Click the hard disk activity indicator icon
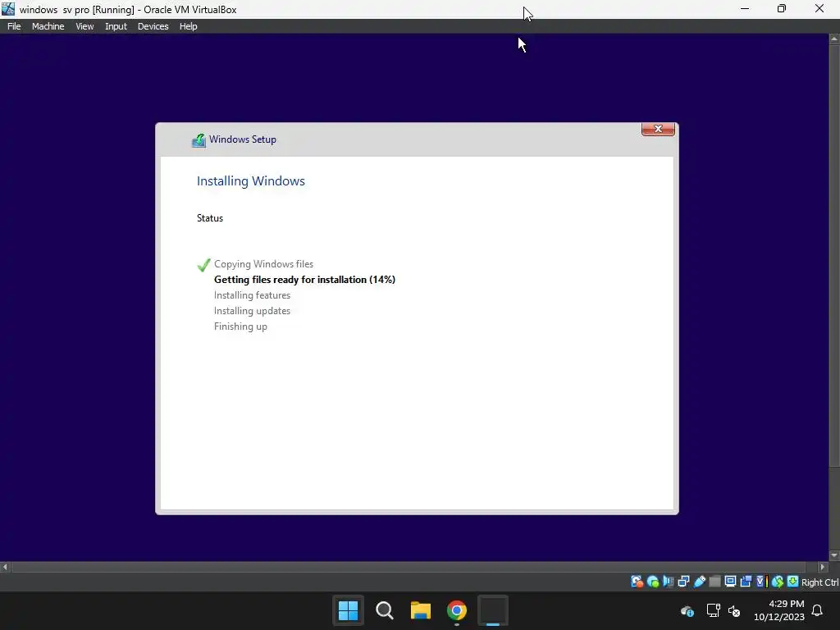840x630 pixels. point(637,582)
